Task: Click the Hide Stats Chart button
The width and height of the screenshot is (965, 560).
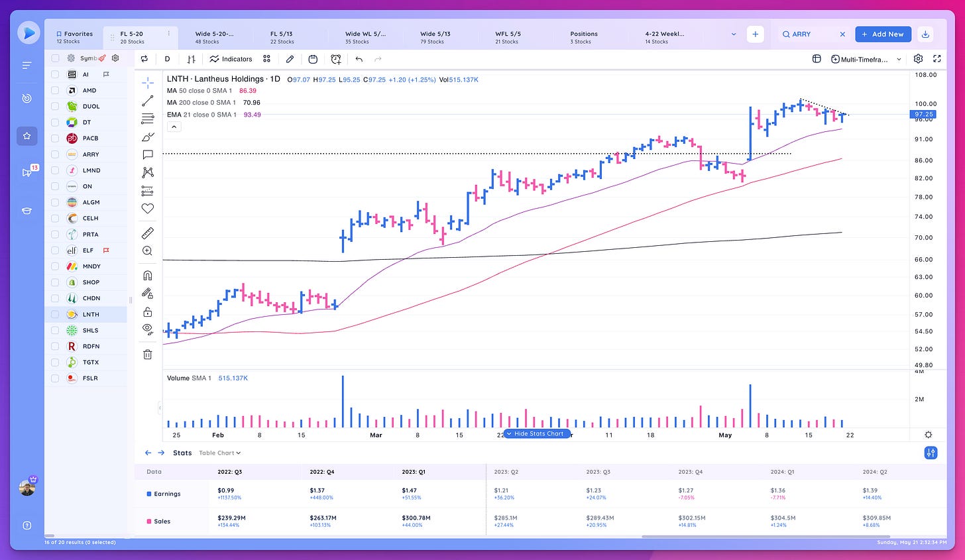Action: pos(538,433)
